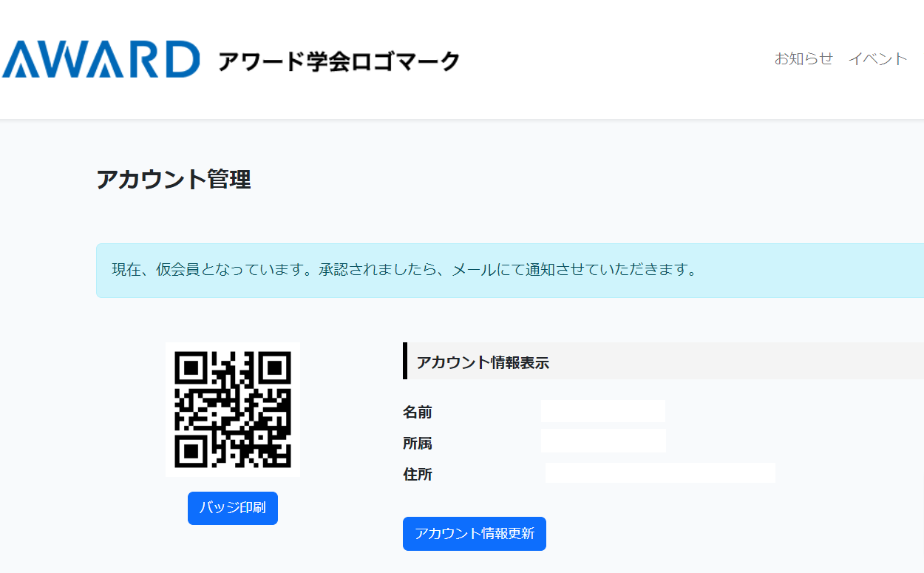This screenshot has width=924, height=573.
Task: Click the QR code image
Action: pyautogui.click(x=233, y=409)
